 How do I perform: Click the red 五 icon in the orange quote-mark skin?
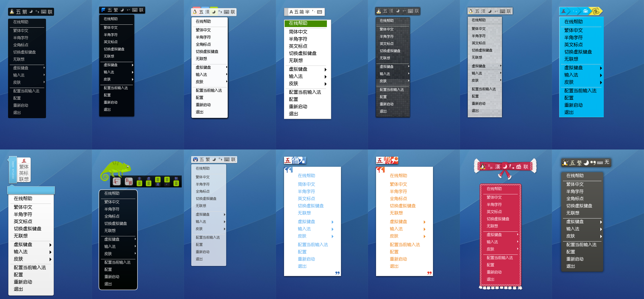(x=380, y=160)
